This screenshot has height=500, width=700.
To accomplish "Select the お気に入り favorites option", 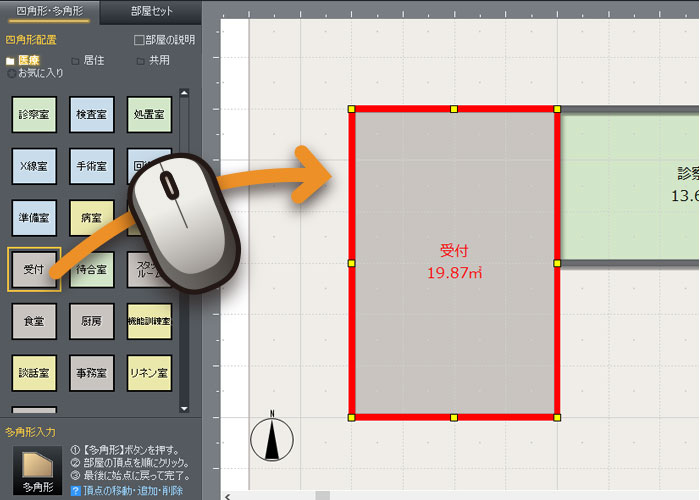I will pos(11,73).
